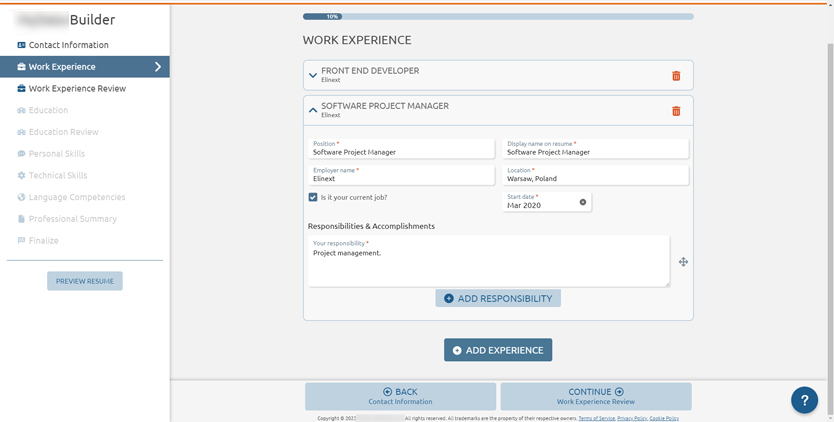The image size is (834, 422).
Task: Open the Start date picker field
Action: pyautogui.click(x=540, y=204)
